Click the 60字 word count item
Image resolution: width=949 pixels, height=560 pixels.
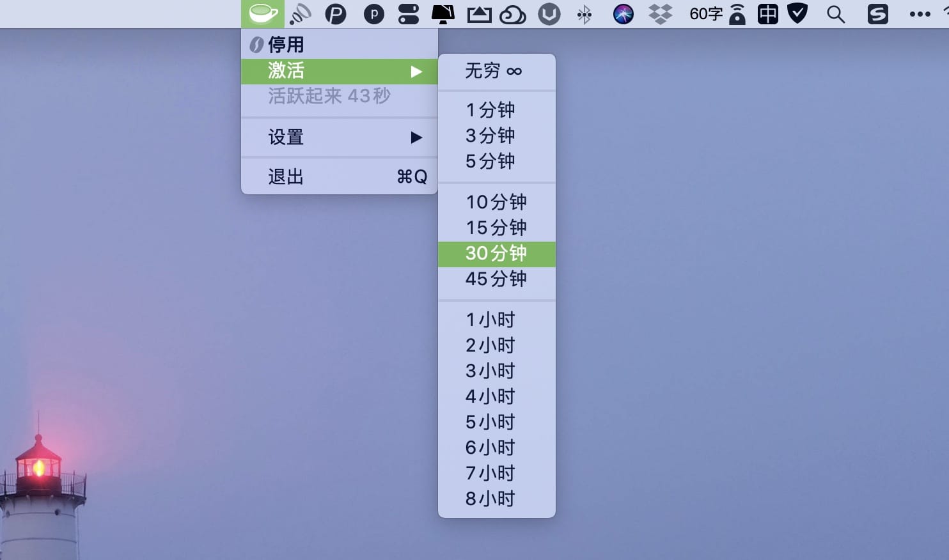(x=706, y=14)
